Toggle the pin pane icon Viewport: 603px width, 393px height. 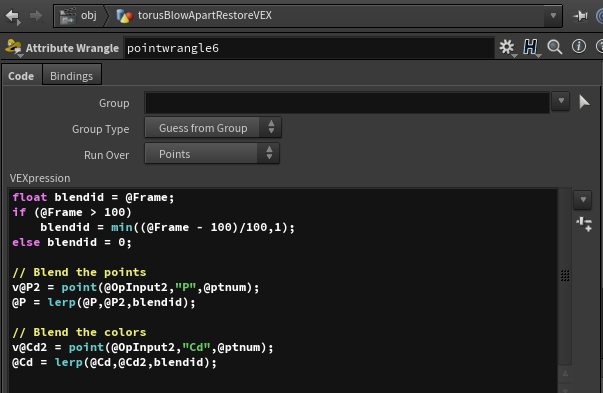tap(580, 16)
